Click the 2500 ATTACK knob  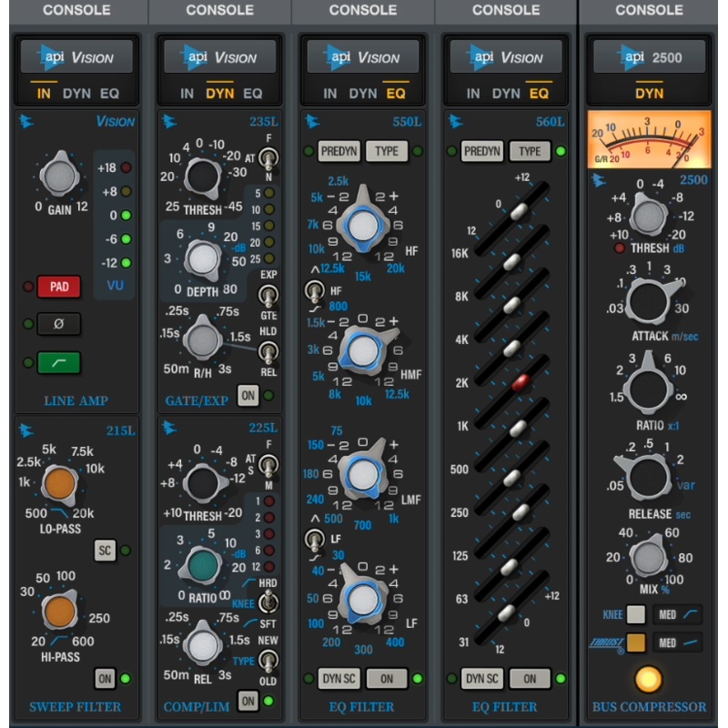coord(649,301)
